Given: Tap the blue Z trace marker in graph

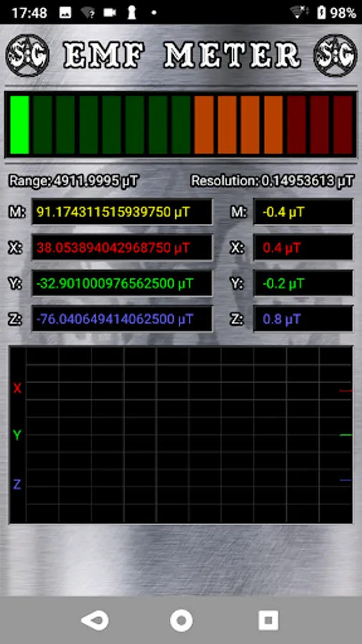Looking at the screenshot, I should [x=346, y=479].
